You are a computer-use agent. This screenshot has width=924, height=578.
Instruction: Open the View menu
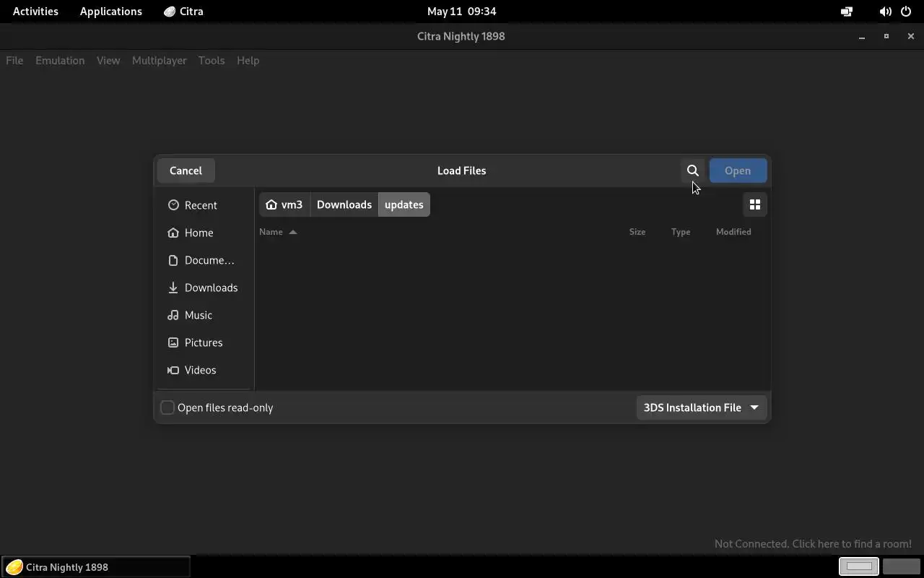pyautogui.click(x=108, y=61)
